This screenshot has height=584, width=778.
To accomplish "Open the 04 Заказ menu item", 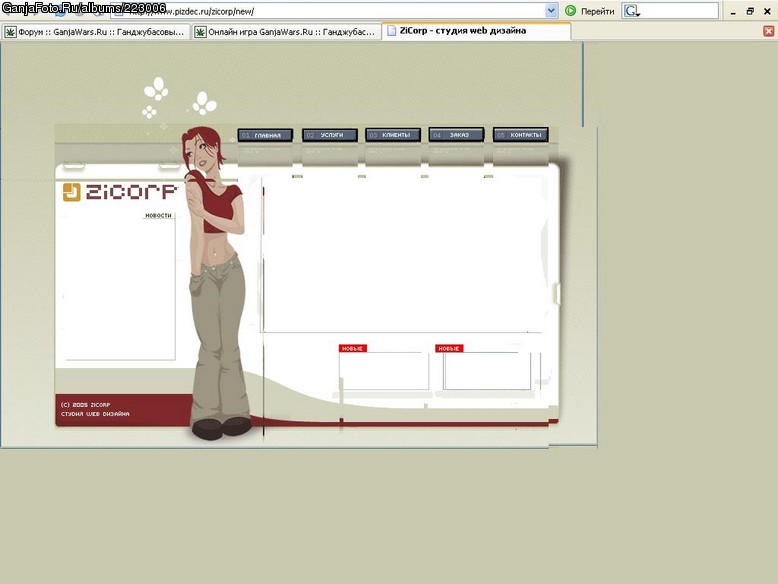I will click(x=456, y=134).
